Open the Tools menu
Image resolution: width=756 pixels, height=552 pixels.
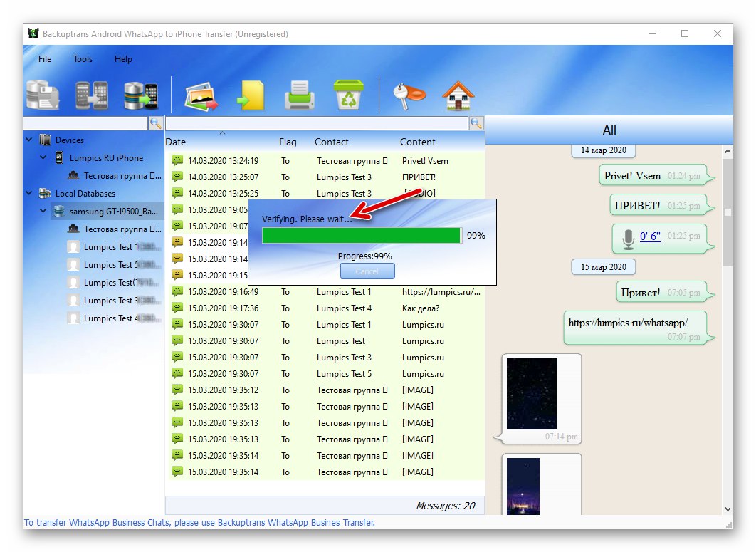[x=83, y=59]
